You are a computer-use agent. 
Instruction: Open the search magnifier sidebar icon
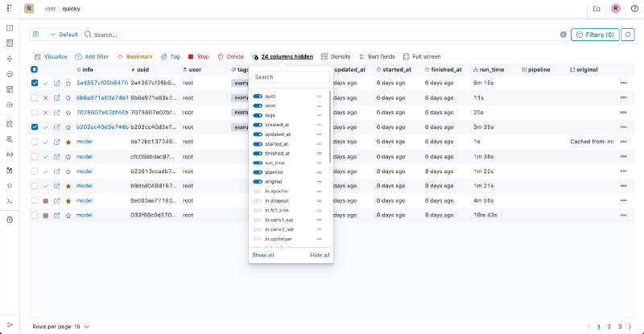pos(10,139)
